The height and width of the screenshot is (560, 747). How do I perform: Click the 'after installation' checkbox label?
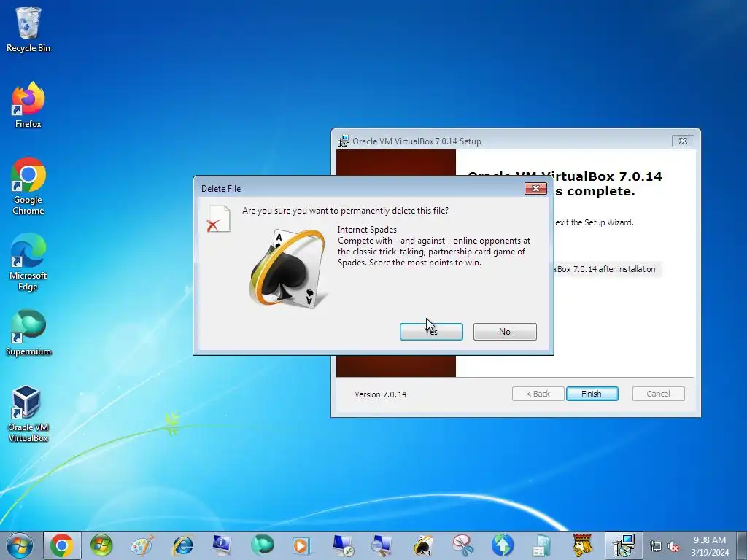tap(603, 269)
